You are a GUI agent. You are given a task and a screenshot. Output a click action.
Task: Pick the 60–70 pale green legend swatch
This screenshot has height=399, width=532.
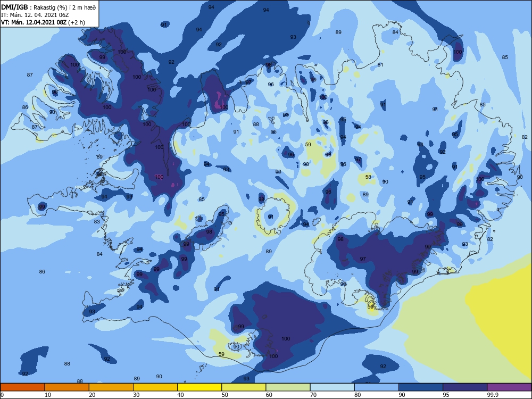(288, 387)
